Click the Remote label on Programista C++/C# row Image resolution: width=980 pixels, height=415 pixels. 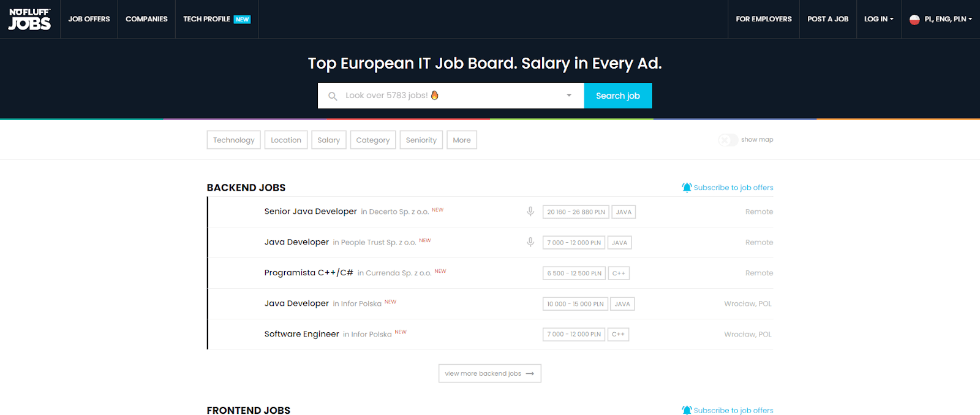coord(759,273)
